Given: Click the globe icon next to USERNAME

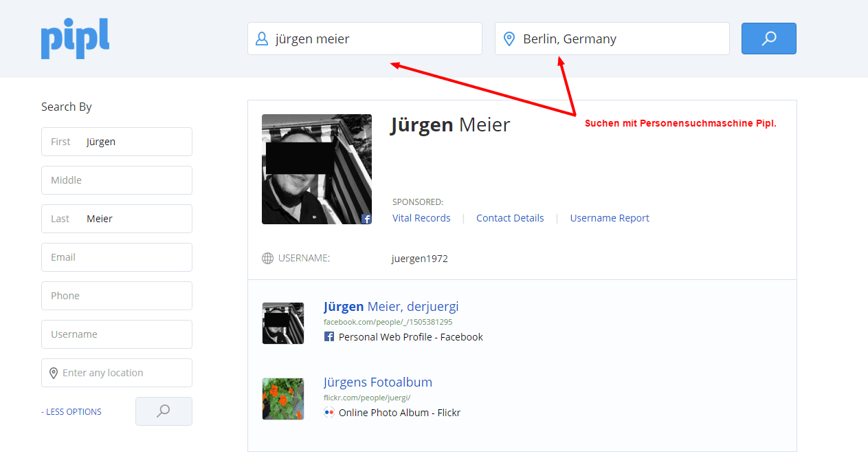Looking at the screenshot, I should (x=267, y=258).
